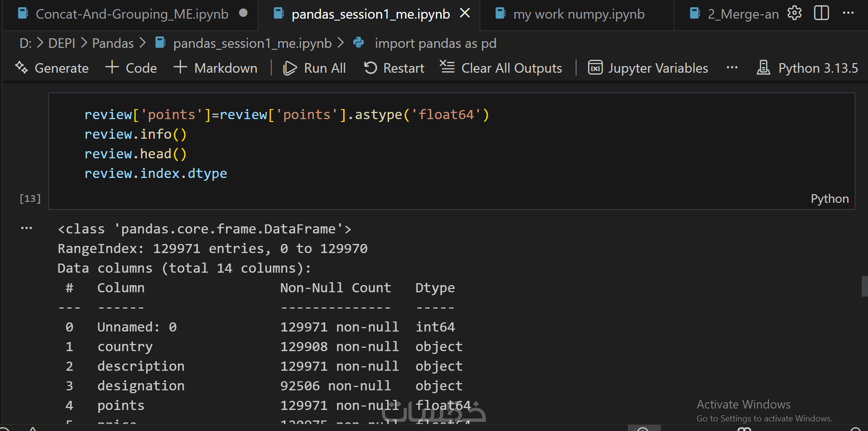Close the pandas_session1_me.ipynb tab
This screenshot has width=868, height=431.
465,13
